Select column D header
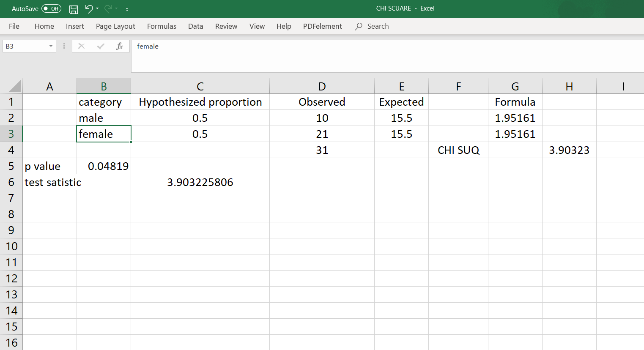The width and height of the screenshot is (644, 350). pyautogui.click(x=322, y=86)
